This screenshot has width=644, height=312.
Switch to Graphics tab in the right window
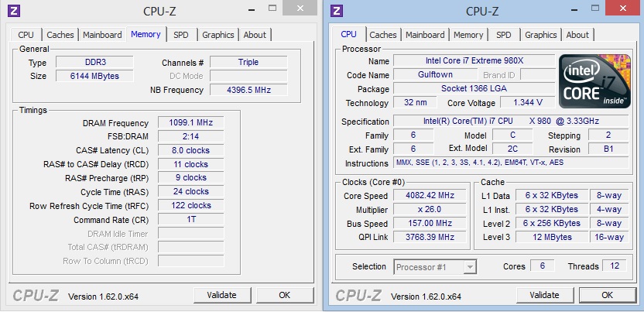[541, 35]
